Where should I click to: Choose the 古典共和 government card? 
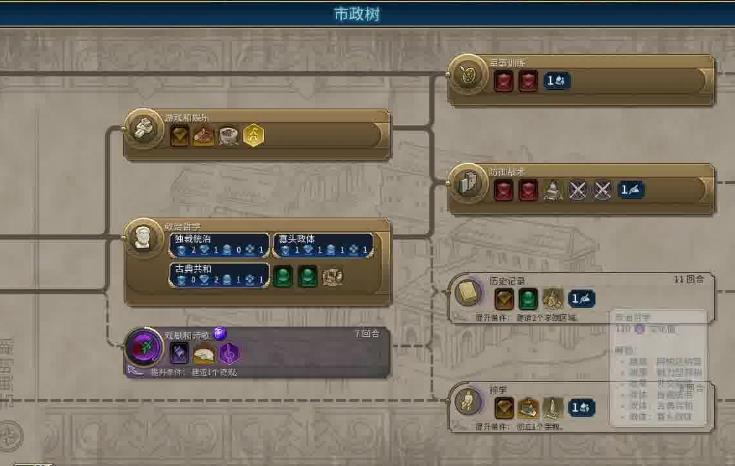tap(219, 275)
